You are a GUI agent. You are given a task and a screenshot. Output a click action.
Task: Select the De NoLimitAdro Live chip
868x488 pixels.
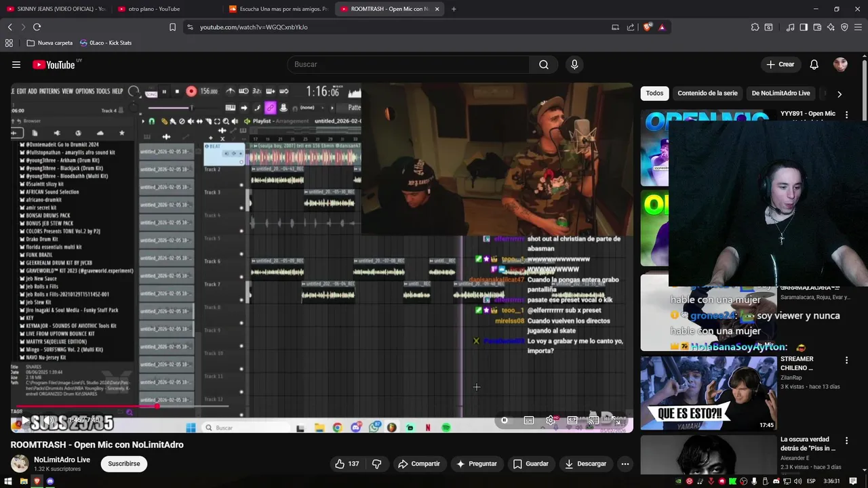coord(781,94)
